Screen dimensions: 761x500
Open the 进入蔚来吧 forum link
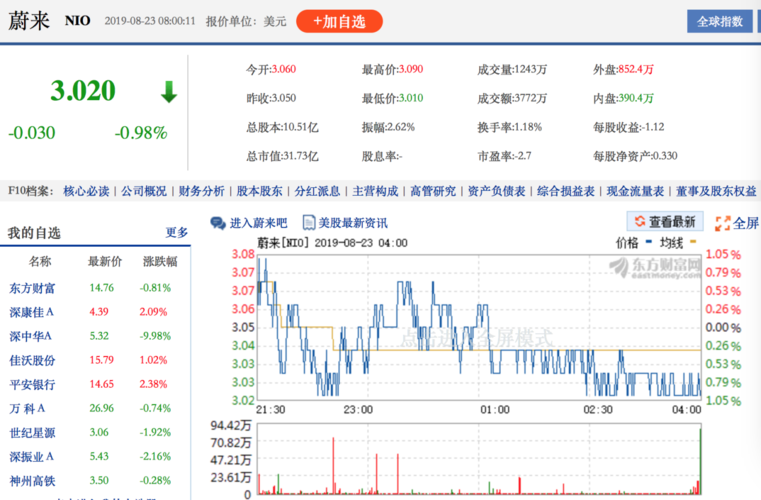(x=258, y=223)
